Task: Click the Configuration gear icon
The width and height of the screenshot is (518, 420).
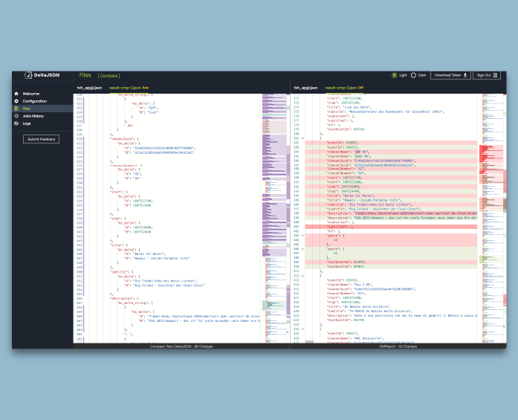Action: [x=16, y=101]
